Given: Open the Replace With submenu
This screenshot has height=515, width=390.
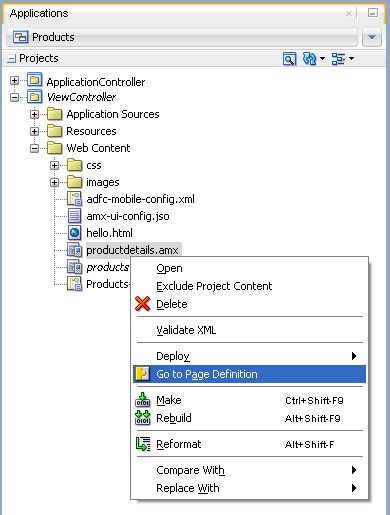Looking at the screenshot, I should 249,488.
